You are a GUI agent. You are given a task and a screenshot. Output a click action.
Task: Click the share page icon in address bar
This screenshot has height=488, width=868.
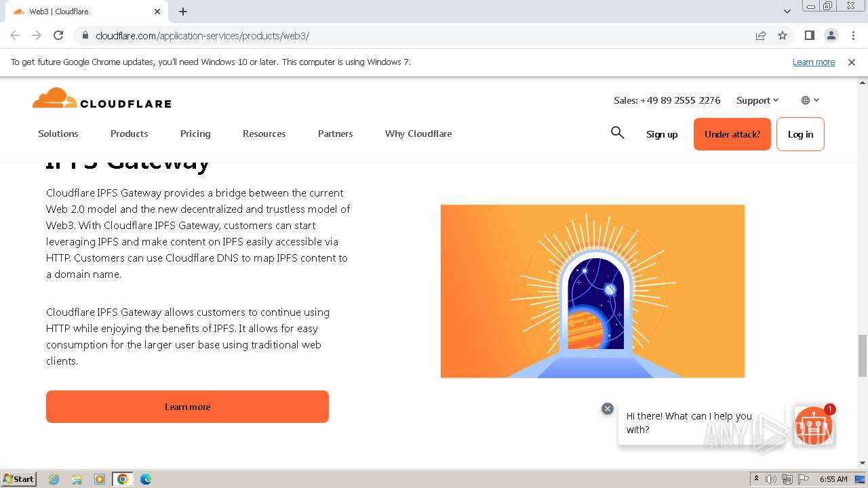click(761, 35)
